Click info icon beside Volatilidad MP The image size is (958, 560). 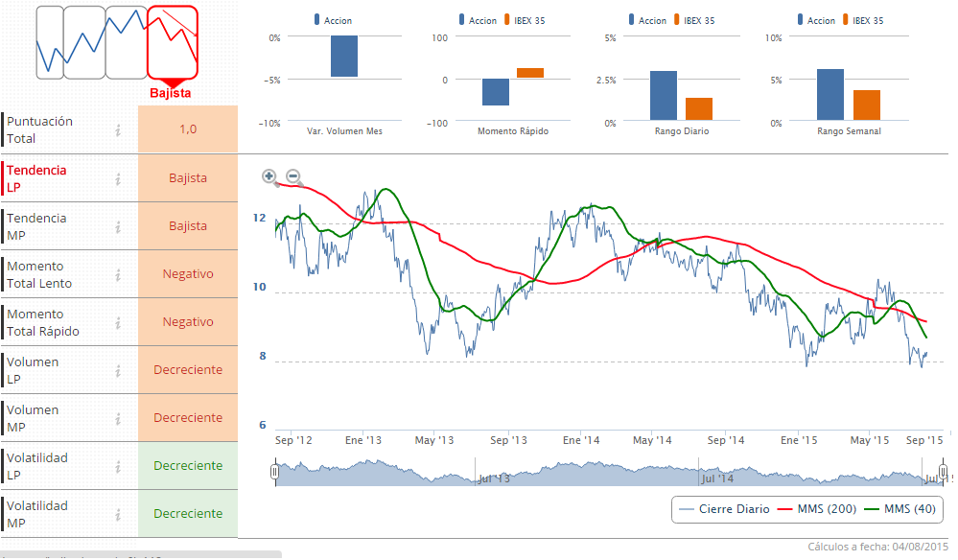pos(118,514)
